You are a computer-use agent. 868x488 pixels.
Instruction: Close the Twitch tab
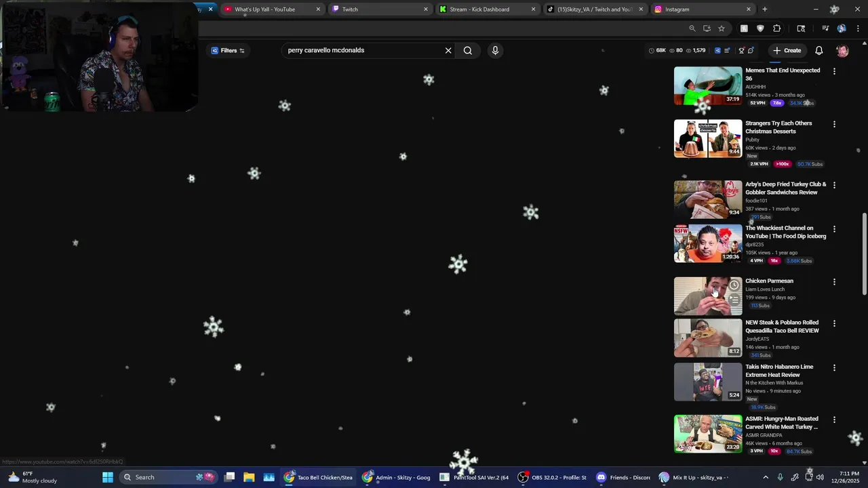426,9
